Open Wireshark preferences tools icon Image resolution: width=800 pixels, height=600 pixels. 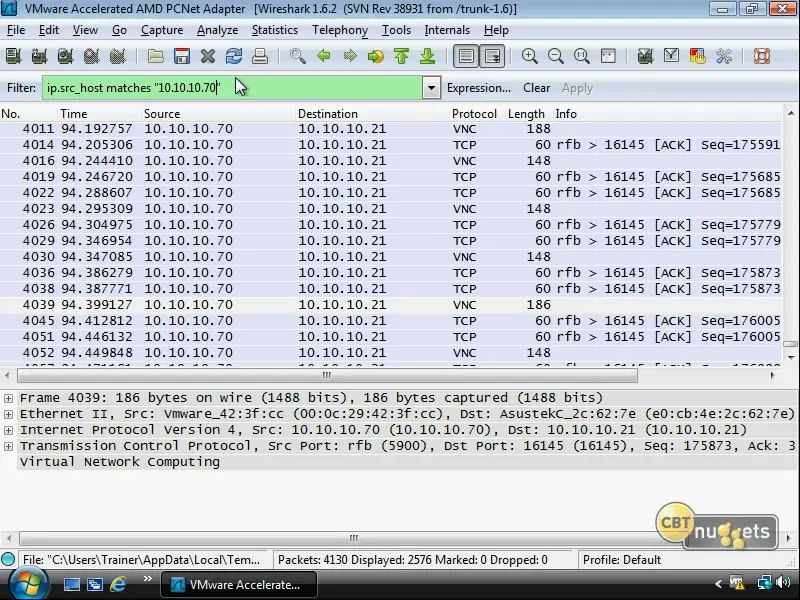coord(723,56)
